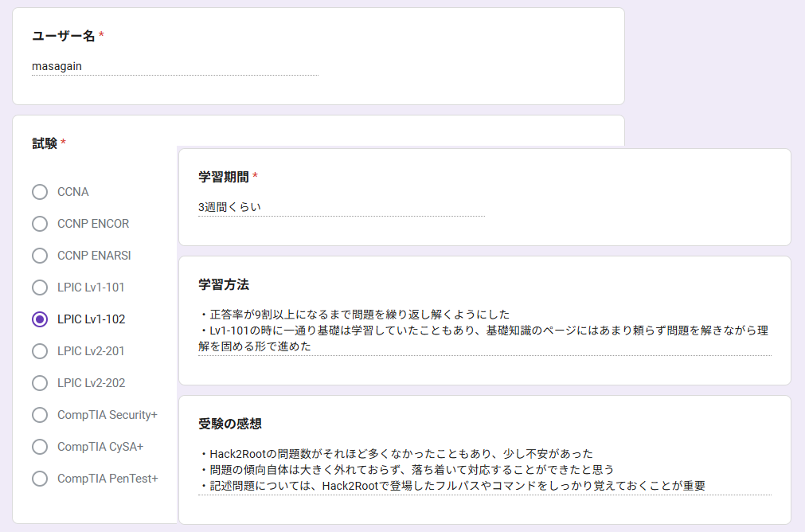Image resolution: width=805 pixels, height=532 pixels.
Task: Focus the 学習期間 field showing 3週間くらい
Action: [x=341, y=207]
